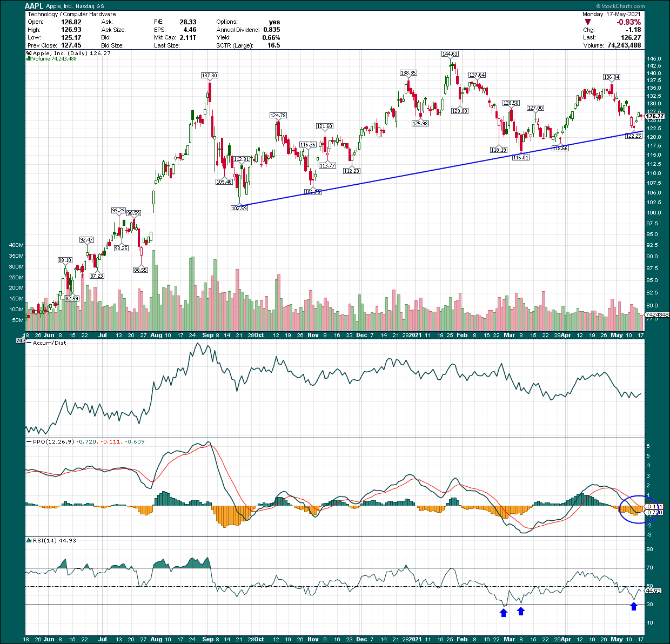Viewport: 670px width, 644px height.
Task: Click the Accum/Dist indicator label
Action: [x=50, y=343]
